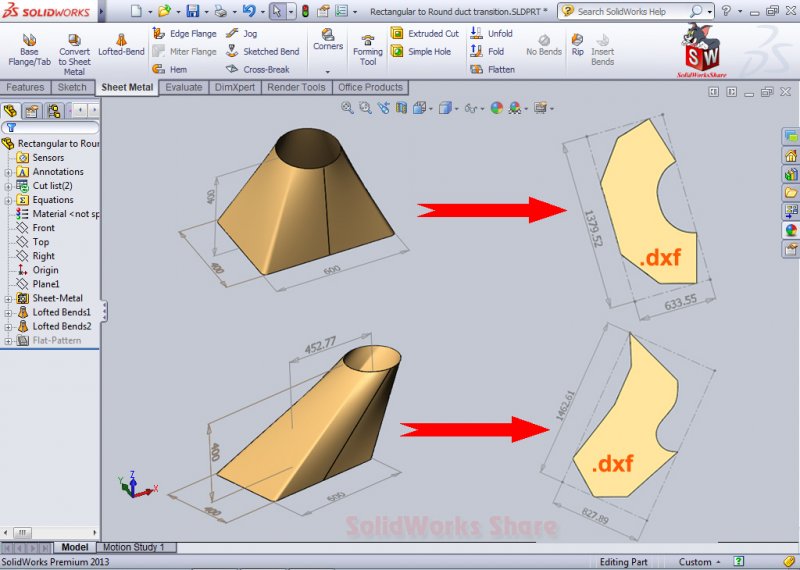The image size is (800, 570).
Task: Select Convert to Sheet Metal
Action: click(74, 55)
